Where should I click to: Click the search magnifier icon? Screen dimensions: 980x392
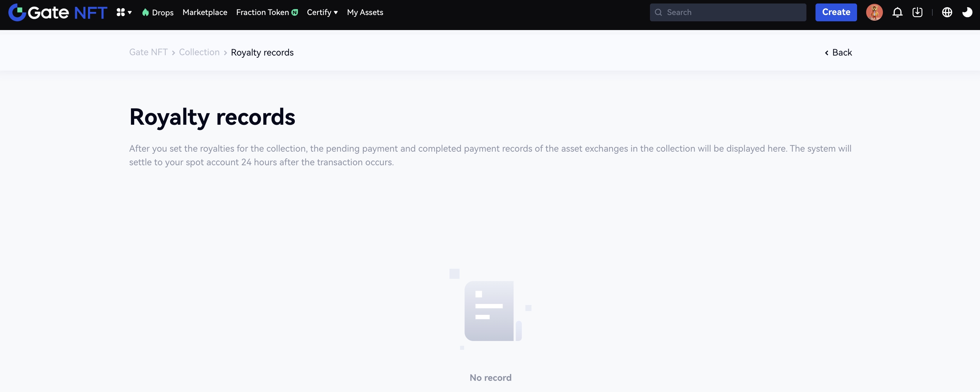[658, 13]
